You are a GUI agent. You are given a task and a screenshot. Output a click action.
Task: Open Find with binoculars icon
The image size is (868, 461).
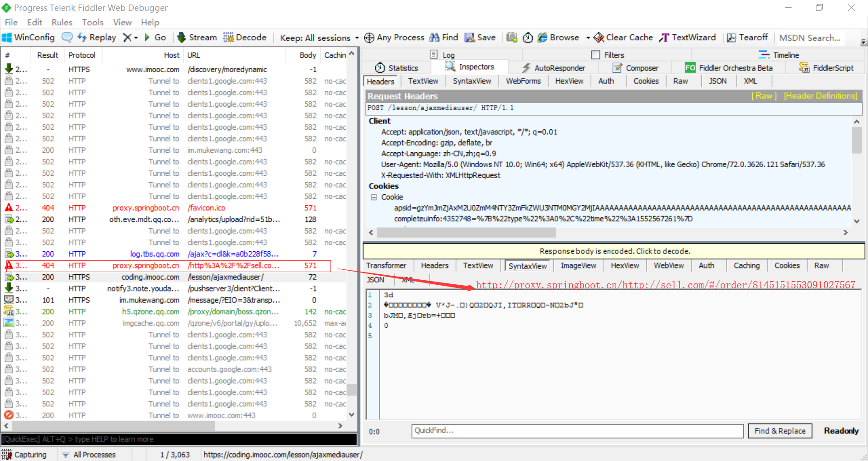click(434, 38)
